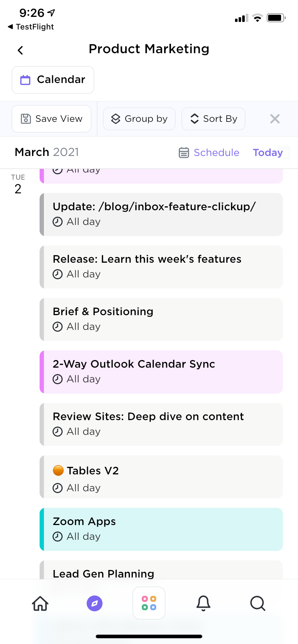
Task: Click the calendar icon next to Calendar label
Action: [25, 80]
